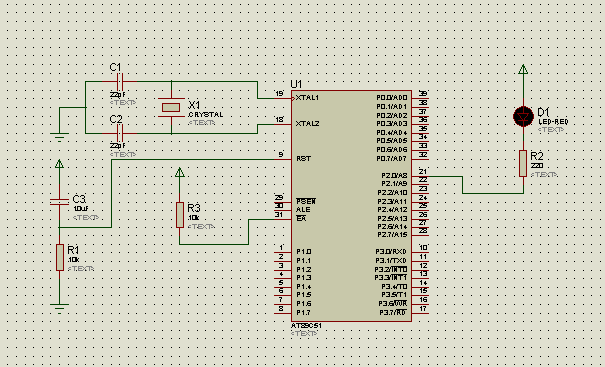
Task: Click the XTAL2 pin label
Action: click(x=307, y=123)
